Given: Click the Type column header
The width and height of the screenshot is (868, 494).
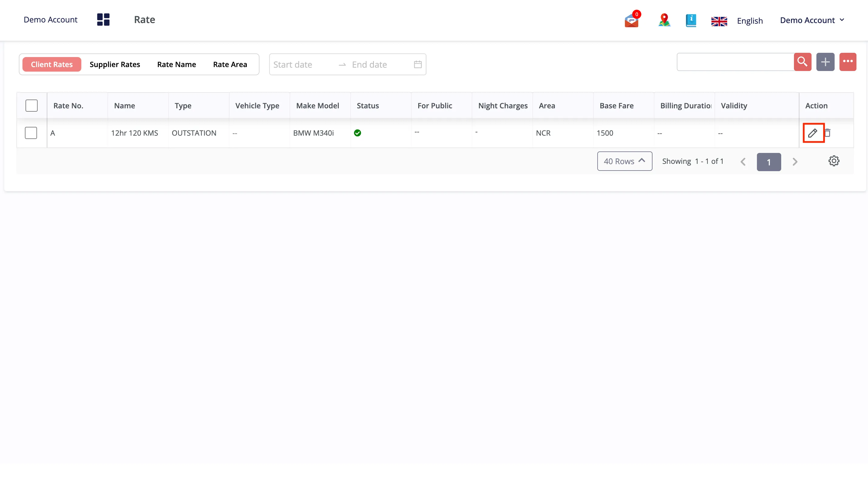Looking at the screenshot, I should 198,106.
